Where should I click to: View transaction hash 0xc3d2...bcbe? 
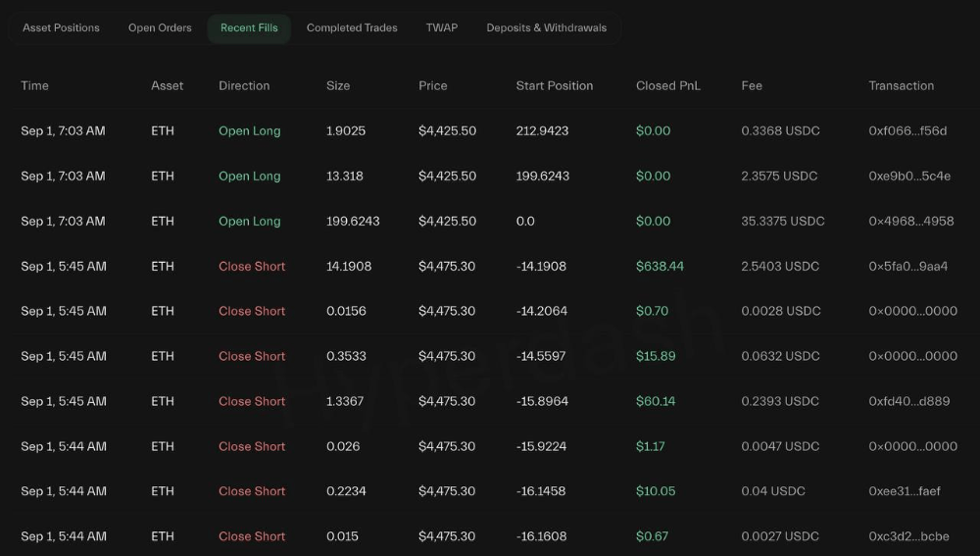tap(908, 536)
